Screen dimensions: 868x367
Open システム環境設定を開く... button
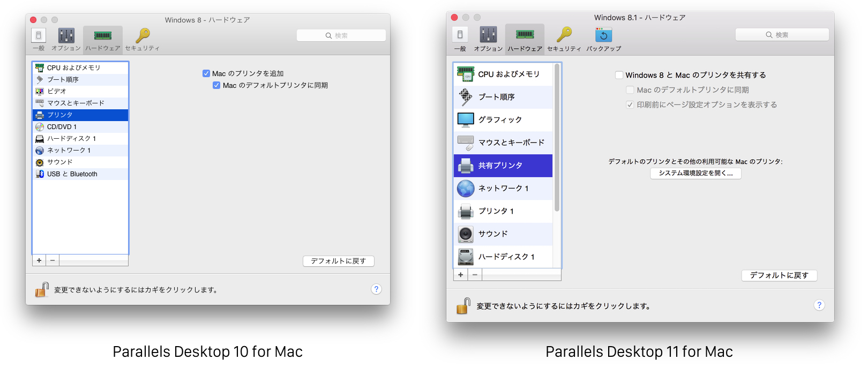695,173
